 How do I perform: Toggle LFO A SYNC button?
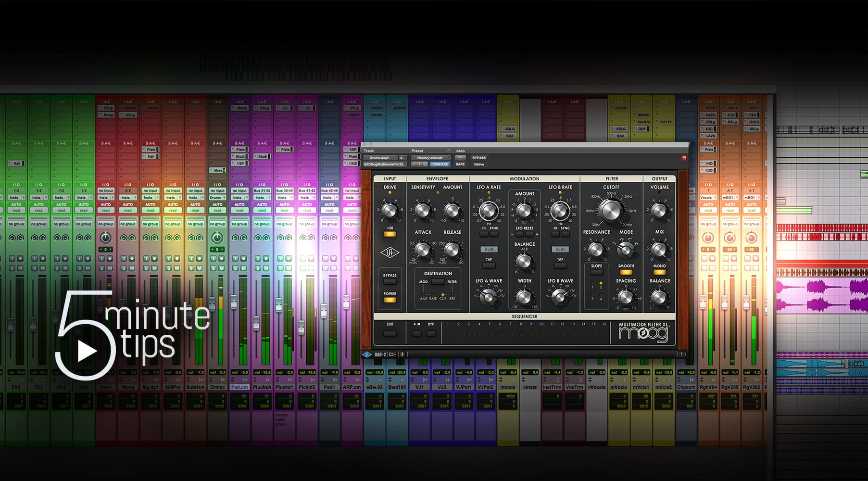click(493, 234)
